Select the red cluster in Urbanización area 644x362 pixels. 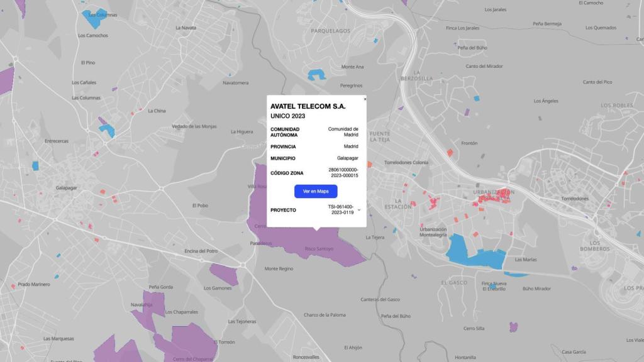pos(492,199)
